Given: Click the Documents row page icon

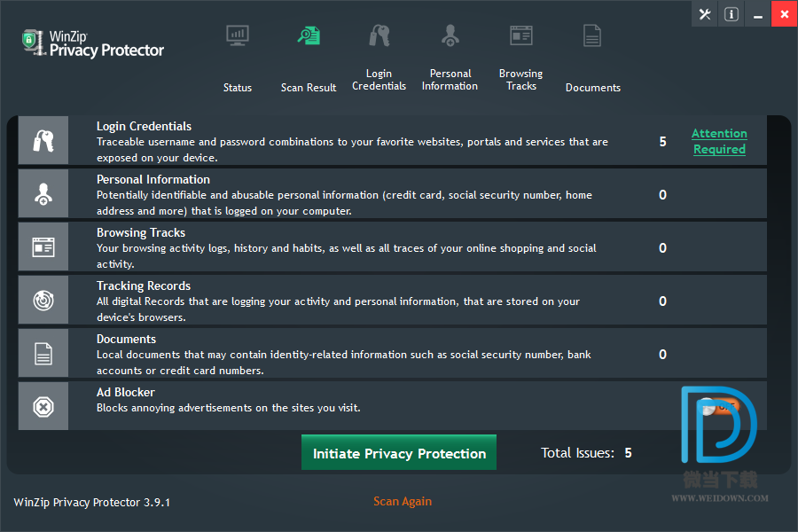Looking at the screenshot, I should pyautogui.click(x=43, y=353).
